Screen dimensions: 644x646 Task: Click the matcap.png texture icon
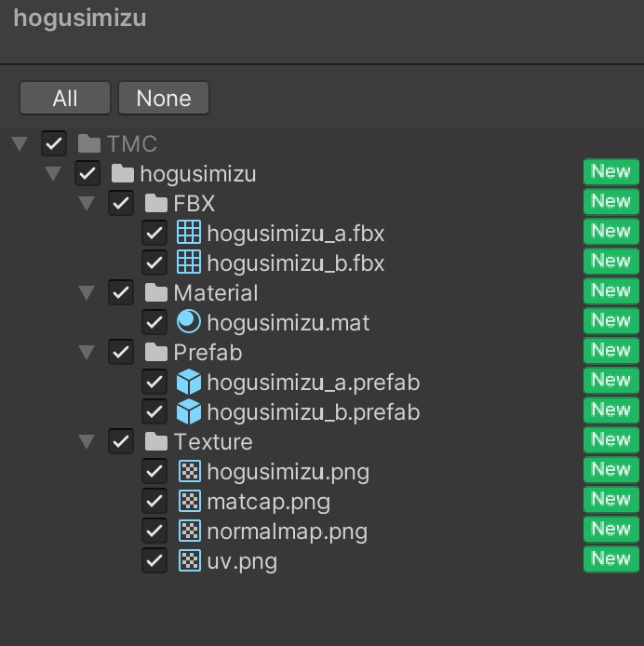(x=190, y=501)
